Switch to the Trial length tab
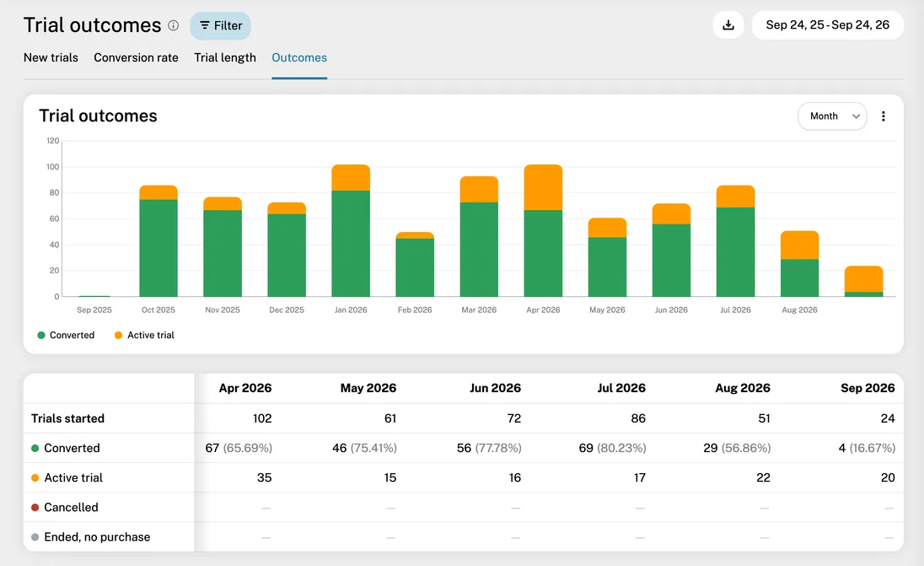Viewport: 924px width, 566px height. [225, 57]
